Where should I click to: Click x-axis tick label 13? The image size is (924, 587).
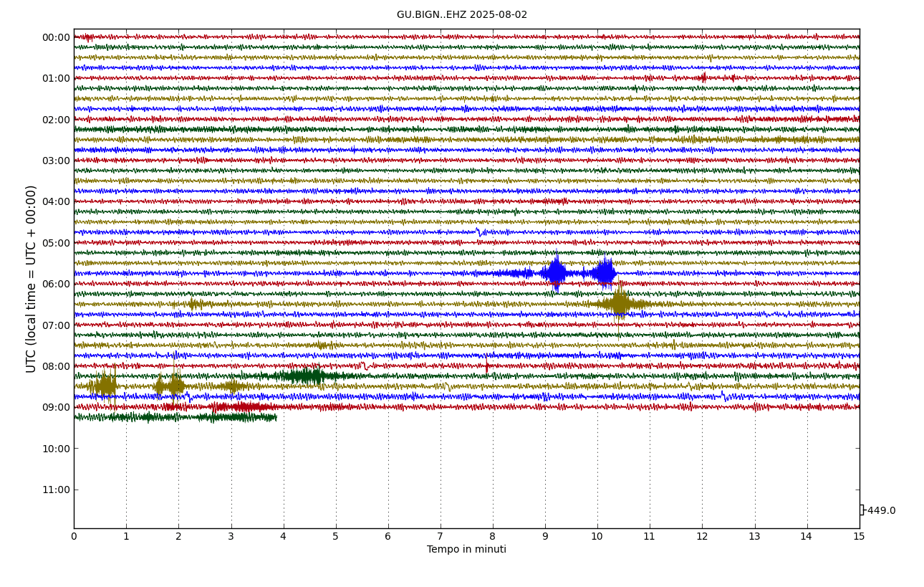click(x=754, y=537)
